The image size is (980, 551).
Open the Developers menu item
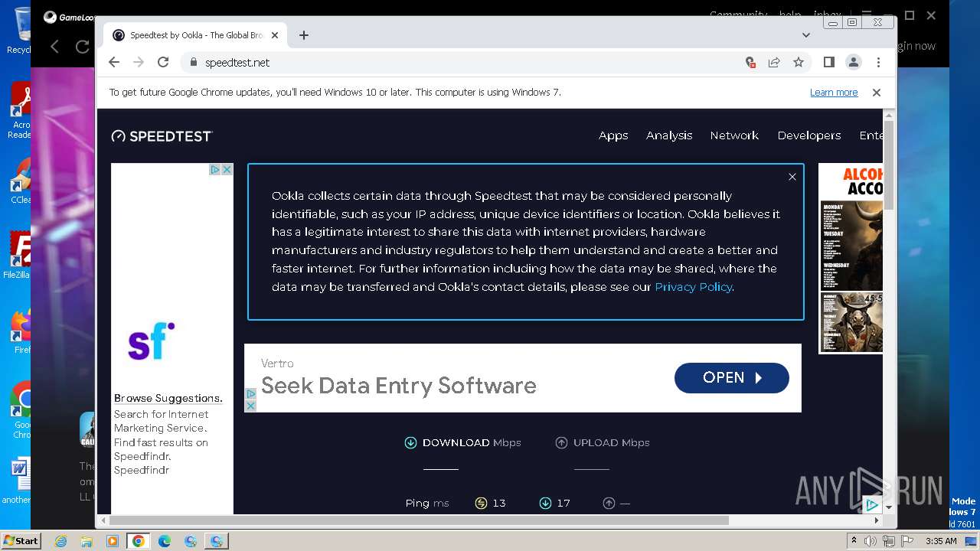click(809, 135)
